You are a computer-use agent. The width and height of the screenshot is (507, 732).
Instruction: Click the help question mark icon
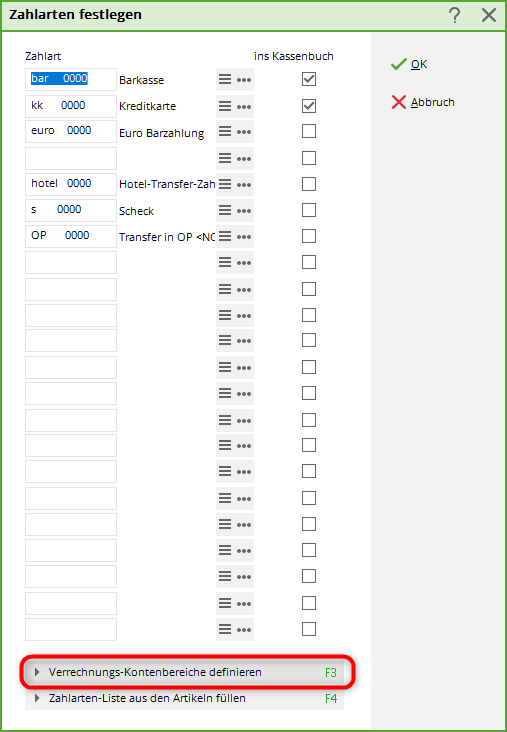tap(454, 15)
